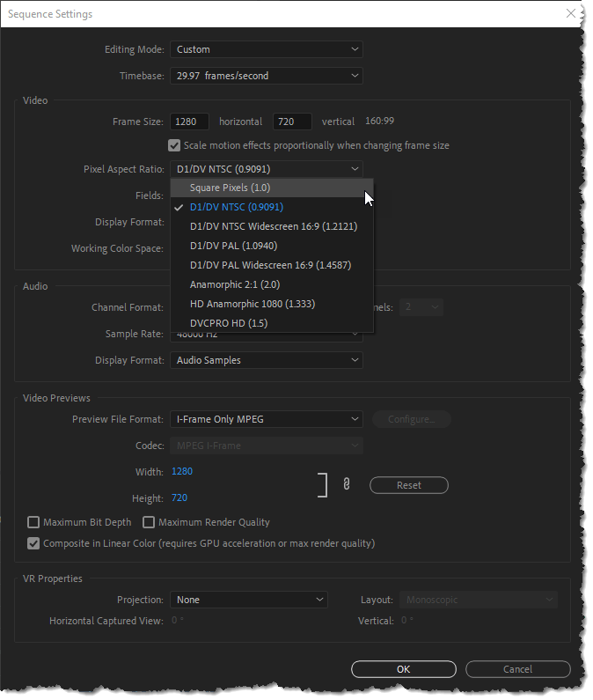Image resolution: width=593 pixels, height=700 pixels.
Task: Open the VR Projection dropdown
Action: (248, 600)
